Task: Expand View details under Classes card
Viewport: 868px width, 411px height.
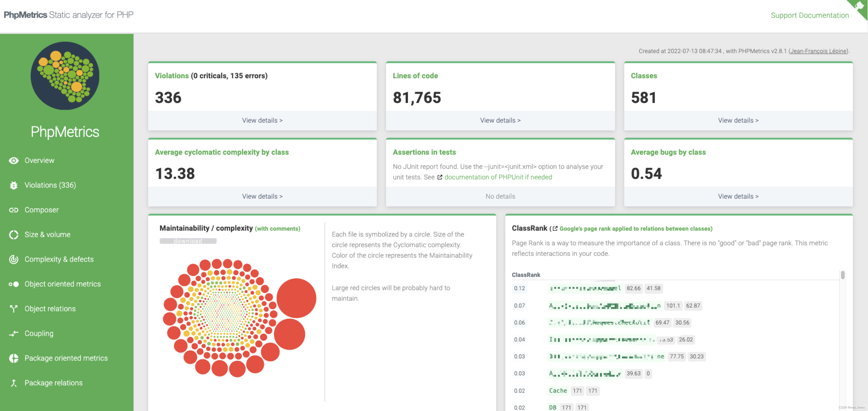Action: coord(738,120)
